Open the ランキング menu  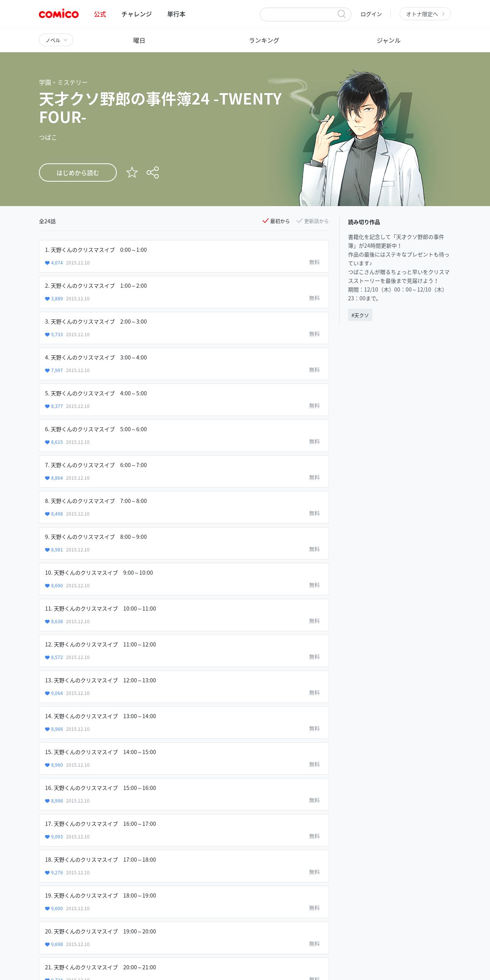[264, 40]
